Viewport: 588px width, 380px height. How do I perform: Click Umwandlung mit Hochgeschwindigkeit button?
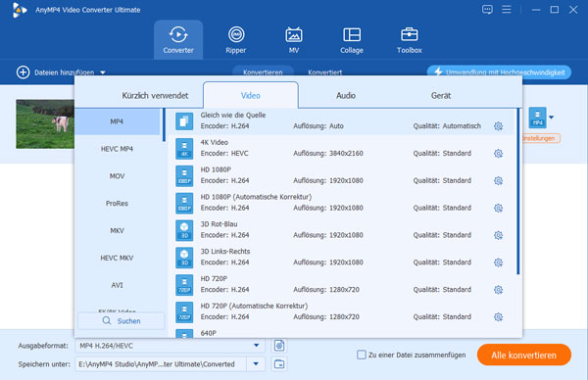click(499, 71)
